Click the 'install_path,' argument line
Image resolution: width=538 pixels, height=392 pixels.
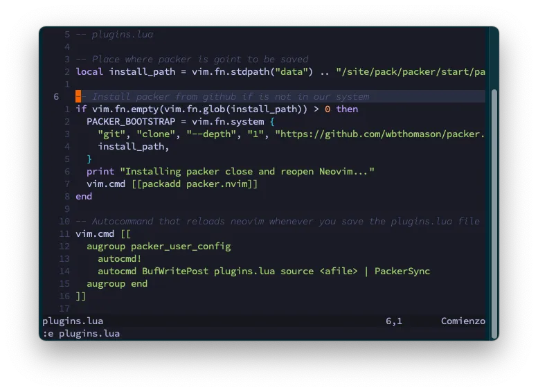tap(134, 147)
